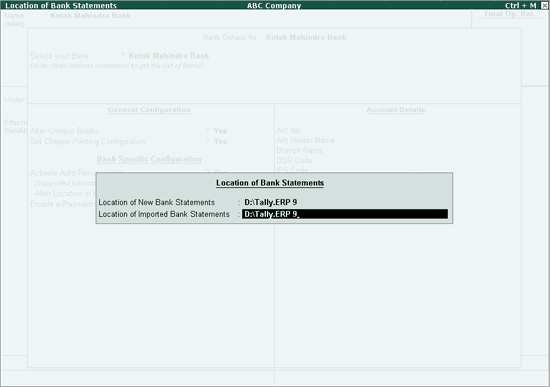Click the General Configuration heading
Viewport: 550px width, 387px height.
coord(149,110)
